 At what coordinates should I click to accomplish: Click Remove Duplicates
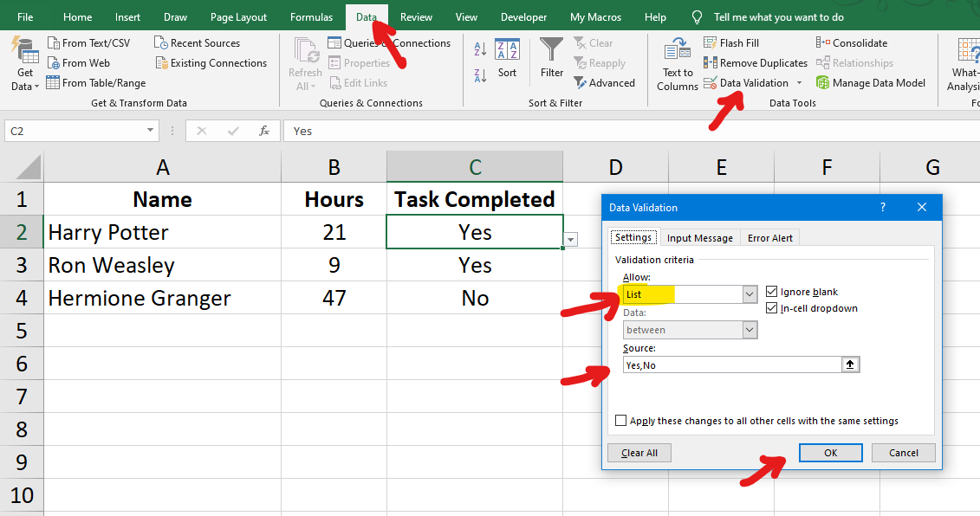coord(756,63)
